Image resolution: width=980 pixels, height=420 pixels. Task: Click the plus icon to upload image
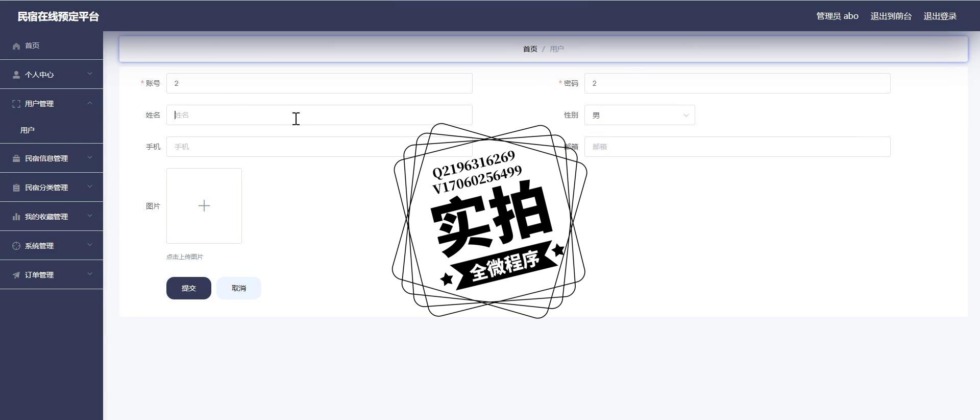(204, 206)
